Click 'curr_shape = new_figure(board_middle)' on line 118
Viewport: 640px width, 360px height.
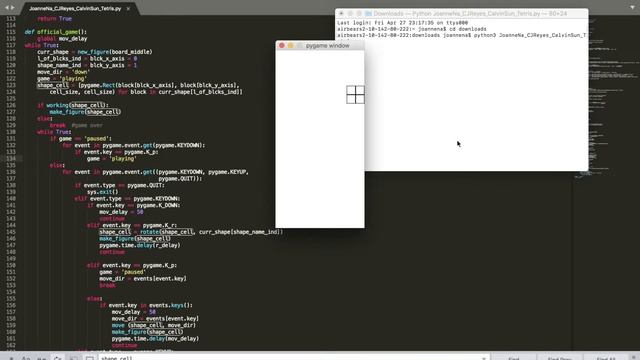coord(95,52)
